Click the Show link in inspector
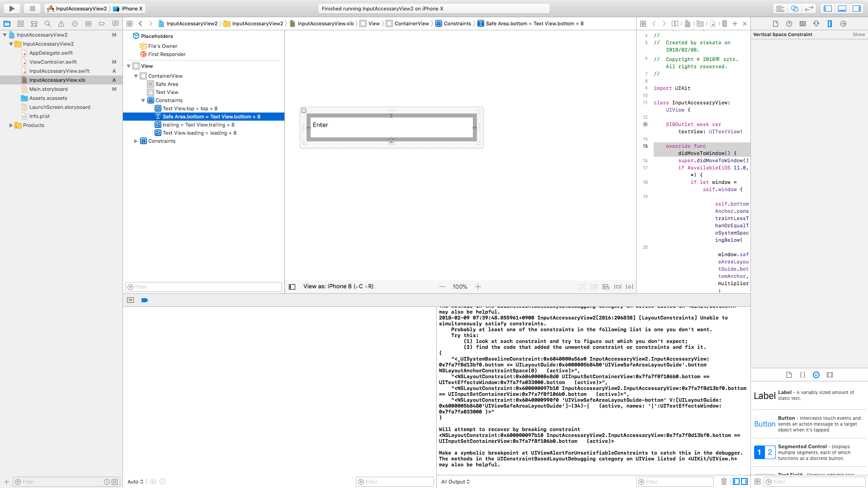The image size is (868, 488). (859, 34)
